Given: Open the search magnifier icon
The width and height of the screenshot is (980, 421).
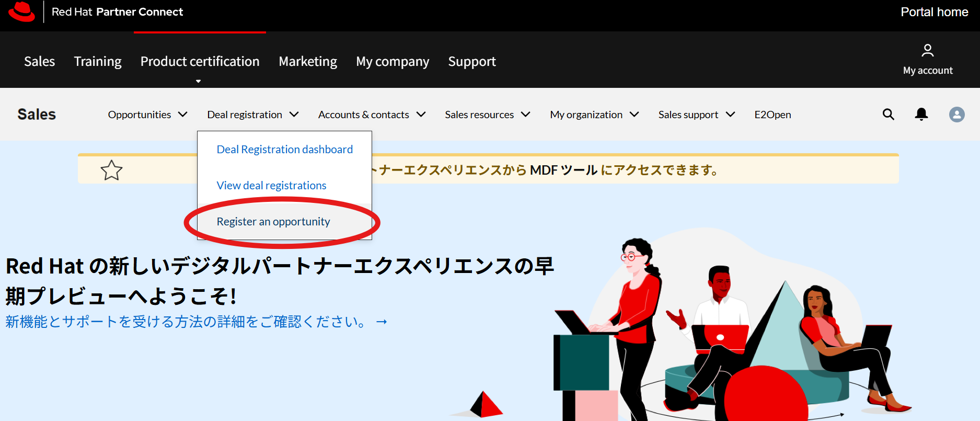Looking at the screenshot, I should 888,115.
